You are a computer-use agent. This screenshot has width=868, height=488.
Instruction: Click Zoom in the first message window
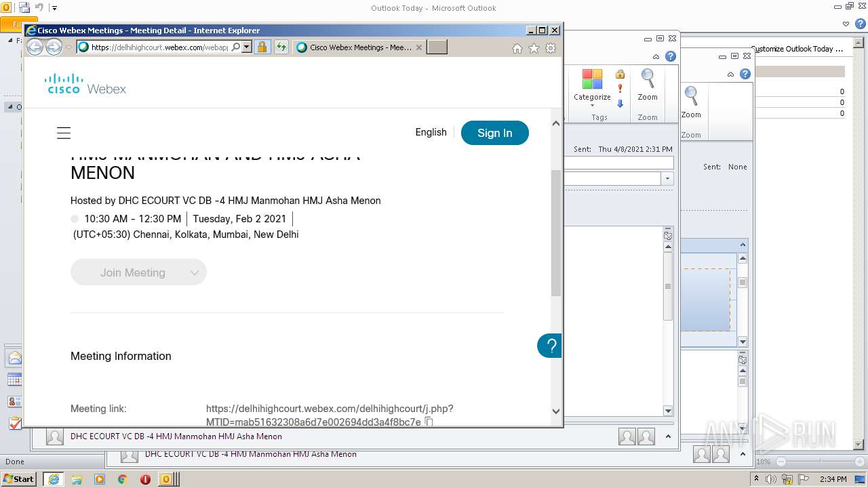[x=648, y=85]
